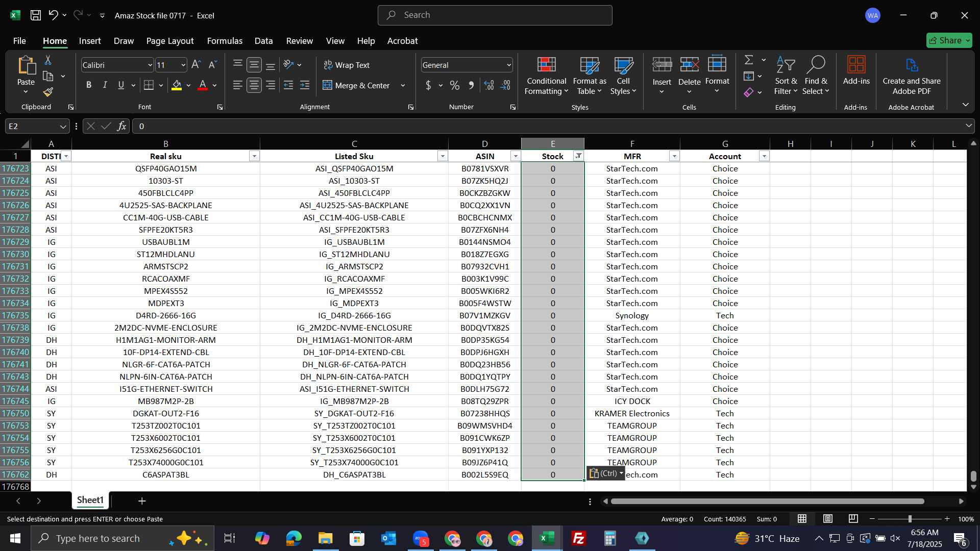Click Find & Select button
This screenshot has height=551, width=980.
click(816, 76)
